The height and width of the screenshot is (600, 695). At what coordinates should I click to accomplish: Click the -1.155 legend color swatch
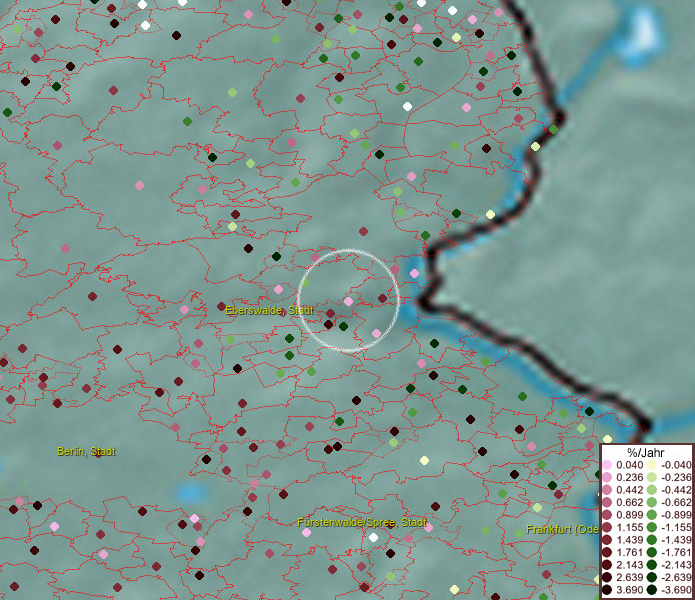pos(652,527)
